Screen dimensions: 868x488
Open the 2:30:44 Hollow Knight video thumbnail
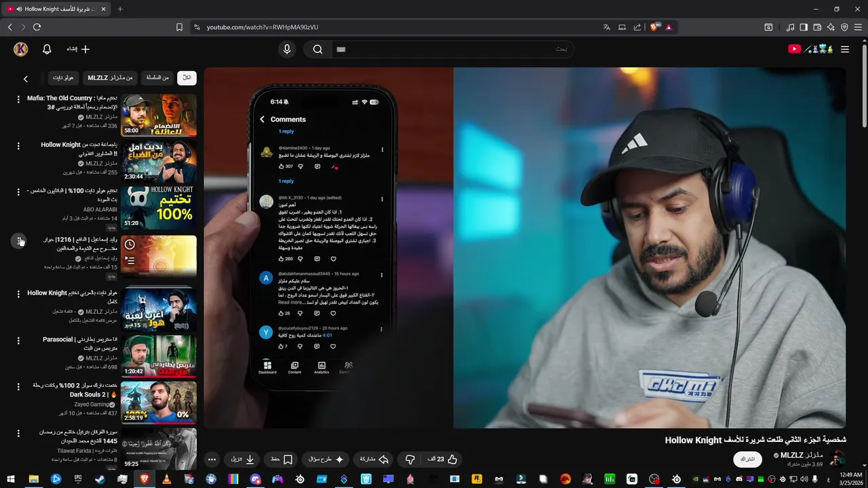[x=159, y=161]
